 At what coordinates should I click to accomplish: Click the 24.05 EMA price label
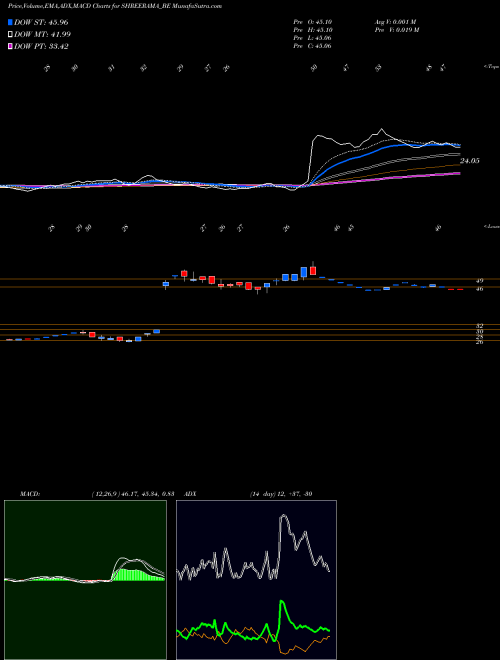pos(470,161)
